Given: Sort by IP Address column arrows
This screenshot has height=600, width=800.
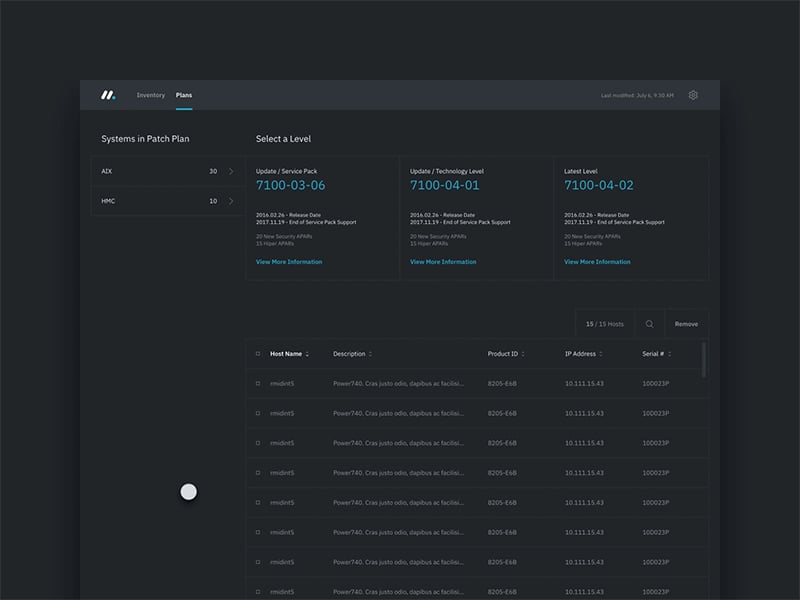Looking at the screenshot, I should 601,354.
